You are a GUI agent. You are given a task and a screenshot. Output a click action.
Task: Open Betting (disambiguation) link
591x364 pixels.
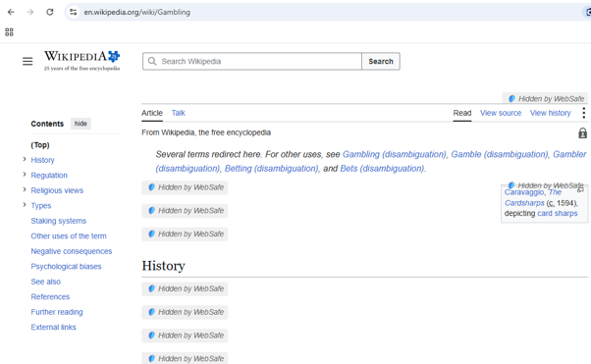click(271, 169)
